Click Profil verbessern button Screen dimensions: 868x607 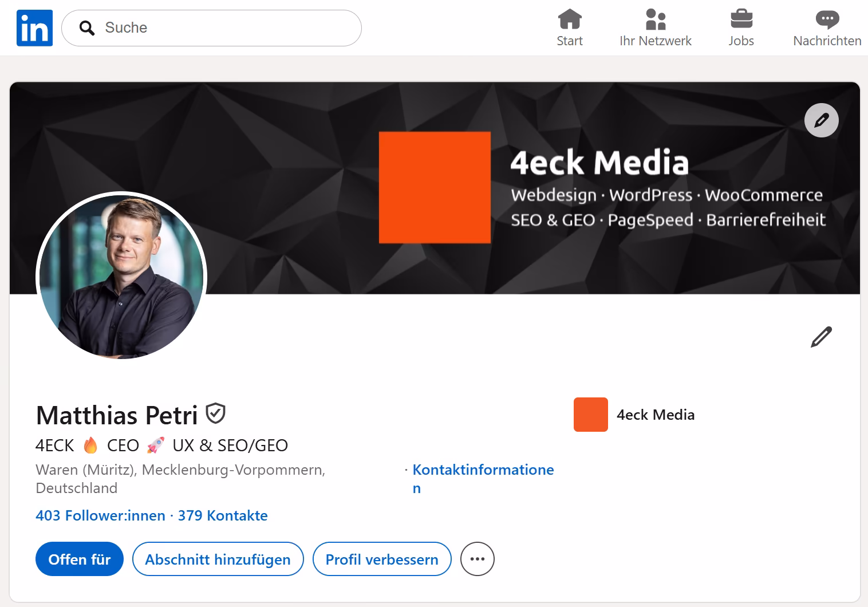(382, 559)
